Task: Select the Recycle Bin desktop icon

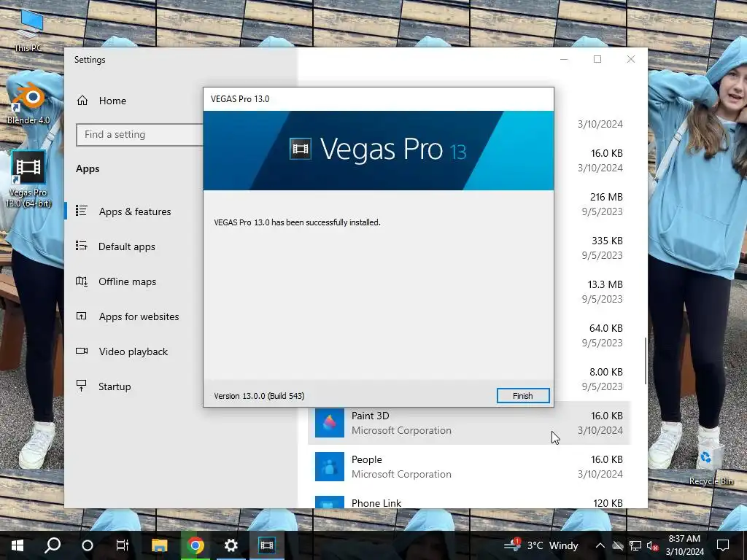Action: (711, 464)
